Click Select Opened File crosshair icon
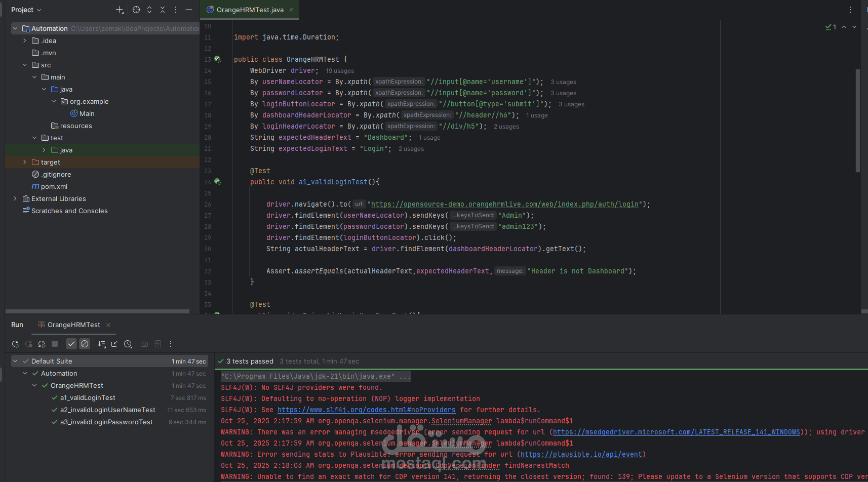Image resolution: width=868 pixels, height=482 pixels. coord(136,10)
